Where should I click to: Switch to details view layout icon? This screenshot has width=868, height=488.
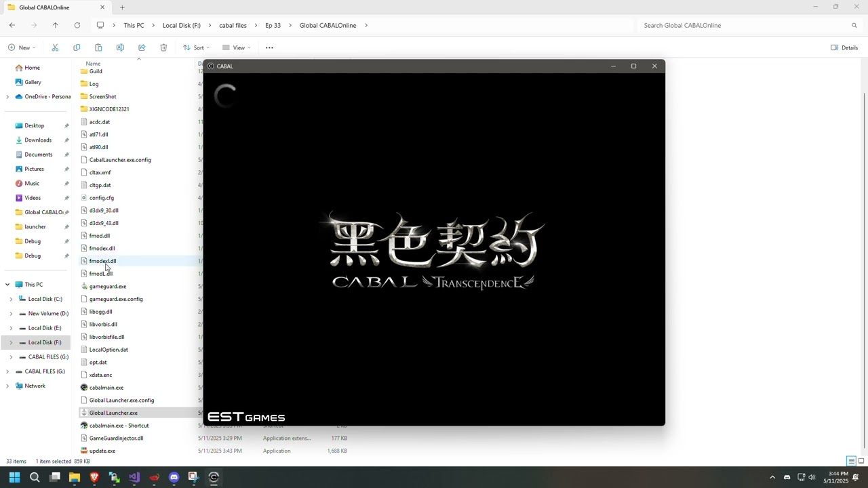pyautogui.click(x=851, y=462)
